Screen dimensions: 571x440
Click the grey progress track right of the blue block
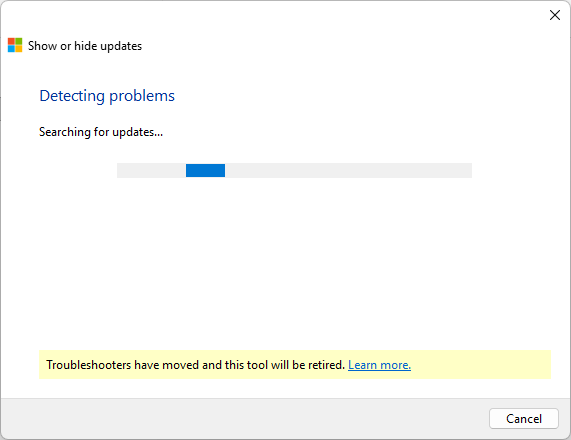click(x=348, y=170)
